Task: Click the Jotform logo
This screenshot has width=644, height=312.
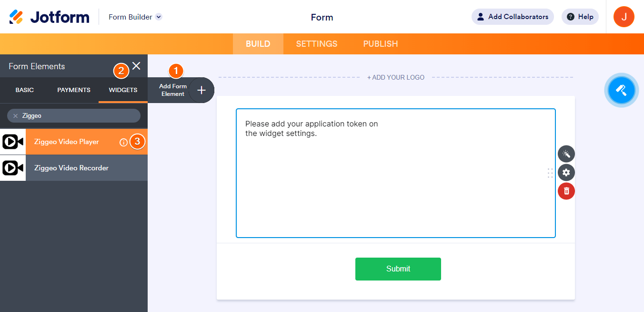Action: click(49, 17)
